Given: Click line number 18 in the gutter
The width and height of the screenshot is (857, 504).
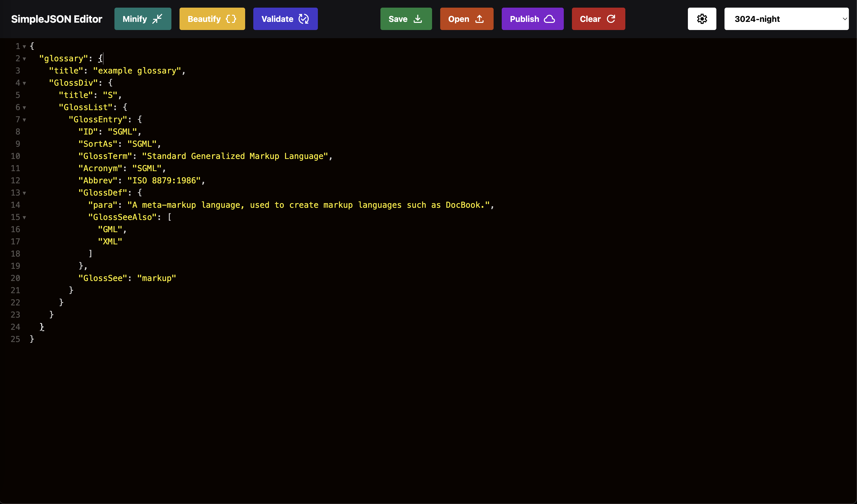Looking at the screenshot, I should 16,254.
